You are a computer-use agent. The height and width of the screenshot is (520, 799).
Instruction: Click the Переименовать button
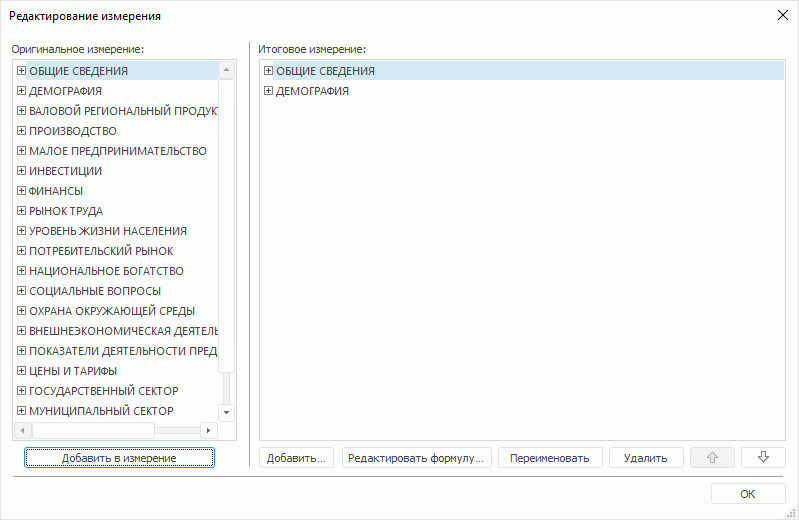[x=549, y=458]
